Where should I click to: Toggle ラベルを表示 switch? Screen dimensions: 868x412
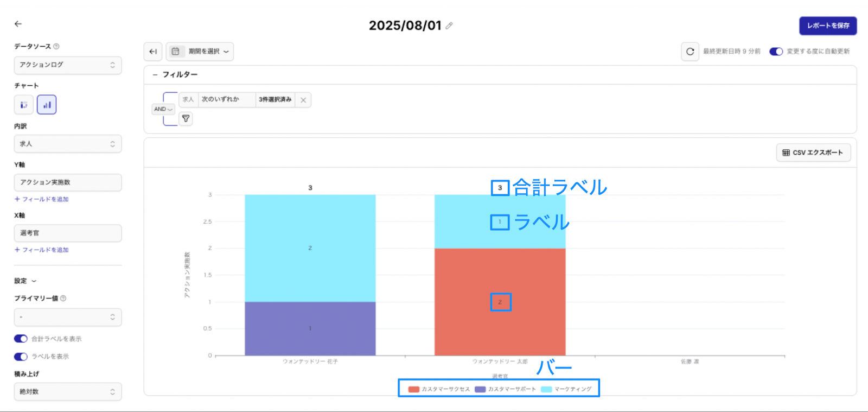[x=21, y=357]
